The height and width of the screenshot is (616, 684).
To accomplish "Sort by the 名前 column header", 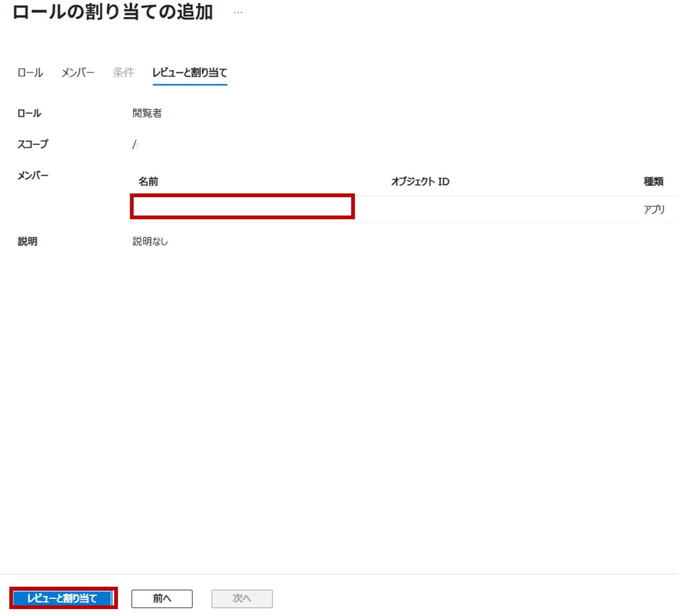I will [148, 182].
